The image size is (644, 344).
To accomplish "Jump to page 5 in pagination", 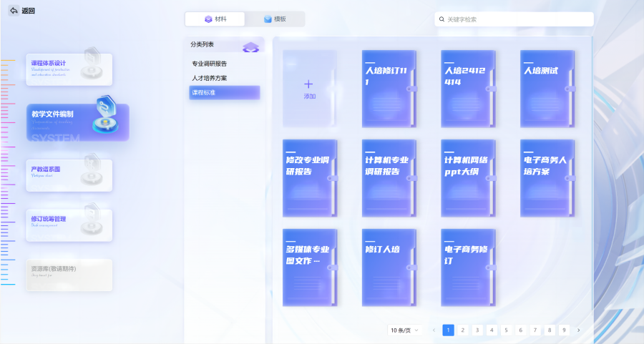I will coord(506,330).
